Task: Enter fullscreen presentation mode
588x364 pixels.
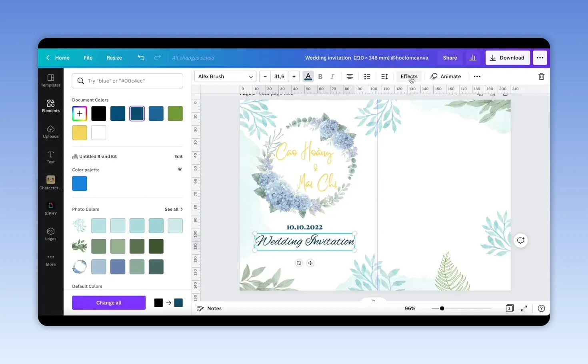Action: click(x=524, y=308)
